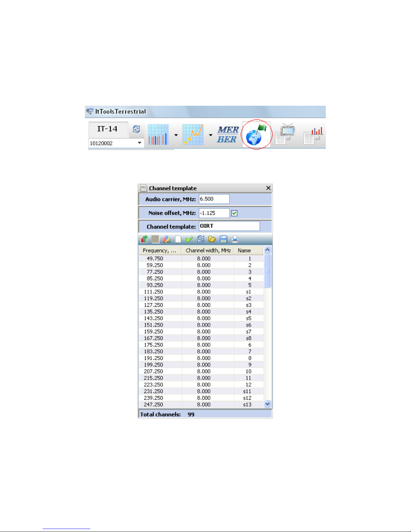Click channel name s11 cell

click(x=249, y=391)
